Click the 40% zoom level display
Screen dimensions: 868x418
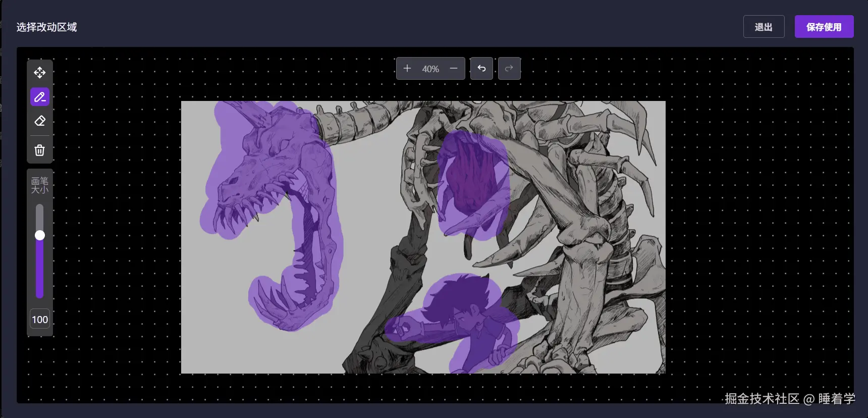430,69
